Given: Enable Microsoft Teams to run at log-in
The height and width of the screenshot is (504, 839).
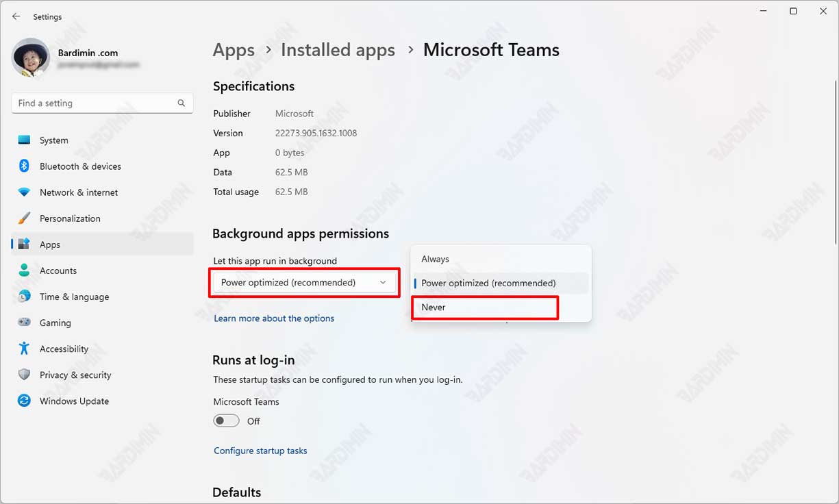Looking at the screenshot, I should tap(226, 420).
